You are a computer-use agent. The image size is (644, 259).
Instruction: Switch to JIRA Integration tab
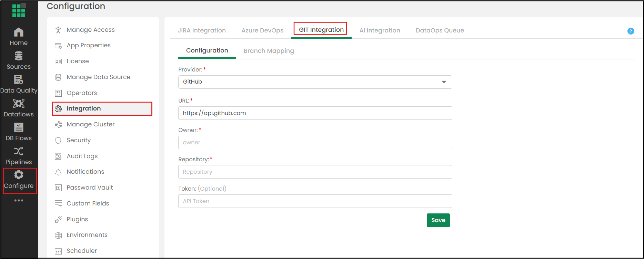click(202, 30)
